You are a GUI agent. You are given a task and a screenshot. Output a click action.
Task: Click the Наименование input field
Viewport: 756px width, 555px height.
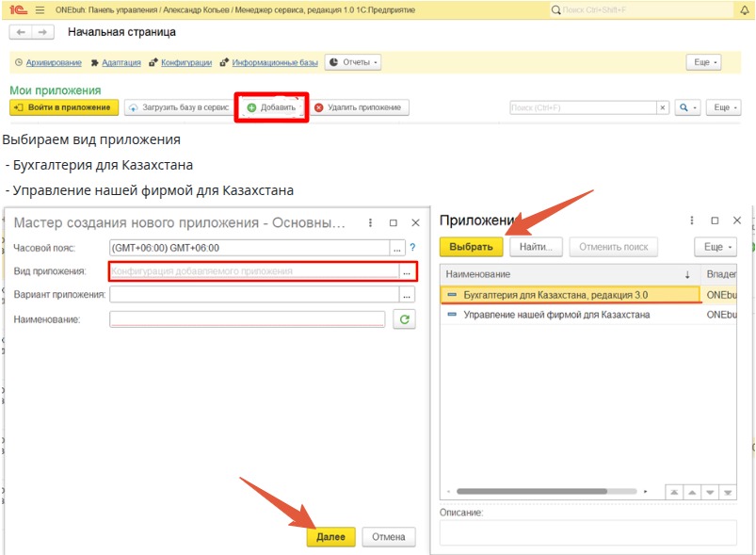coord(248,319)
